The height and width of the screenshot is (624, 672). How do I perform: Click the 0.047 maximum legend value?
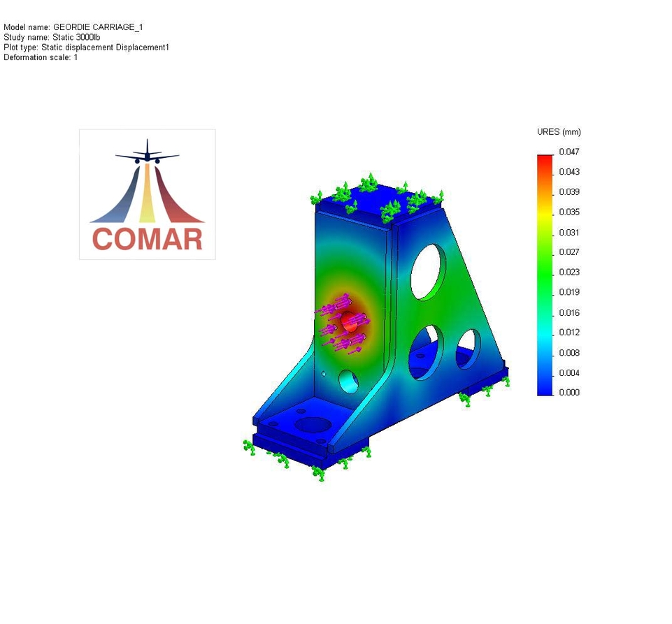click(x=569, y=152)
